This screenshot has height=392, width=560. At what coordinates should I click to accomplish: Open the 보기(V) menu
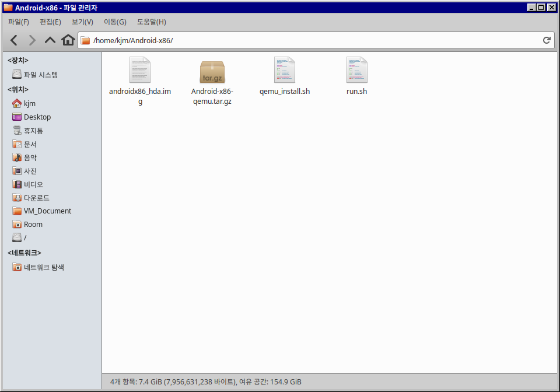point(82,22)
